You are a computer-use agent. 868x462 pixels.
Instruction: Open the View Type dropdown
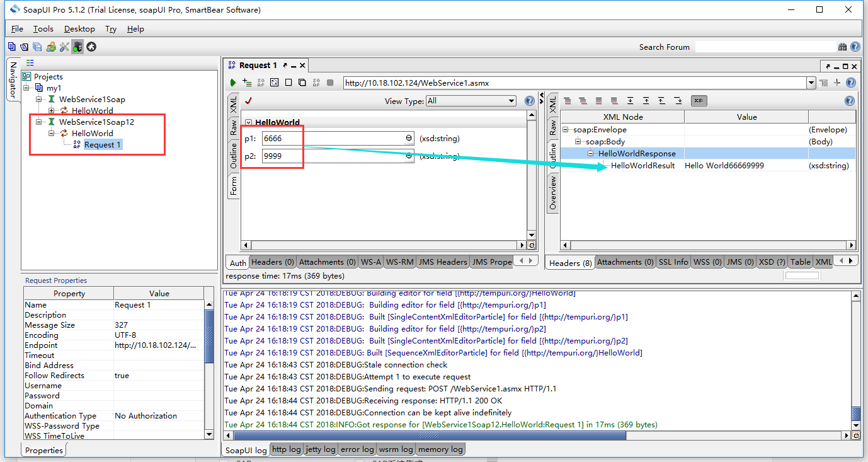(471, 101)
